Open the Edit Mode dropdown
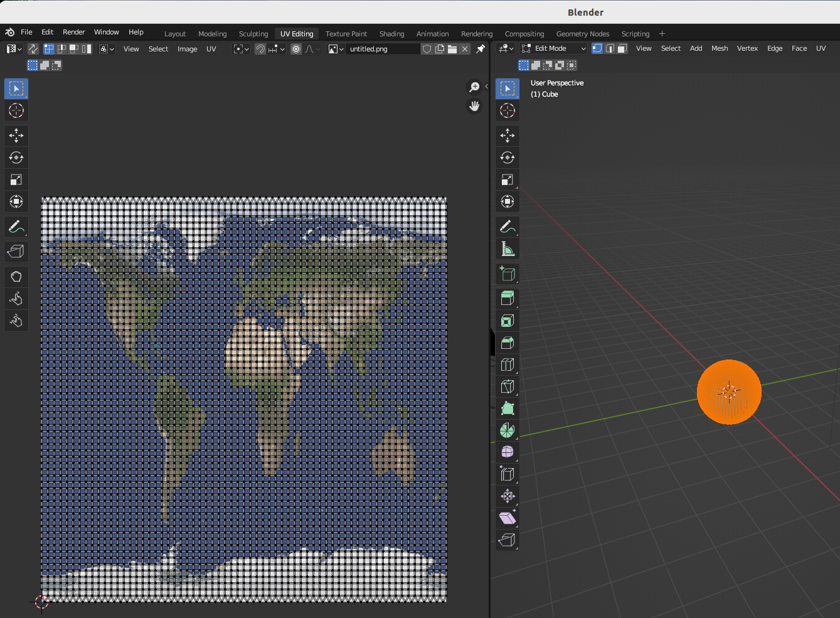 [554, 48]
